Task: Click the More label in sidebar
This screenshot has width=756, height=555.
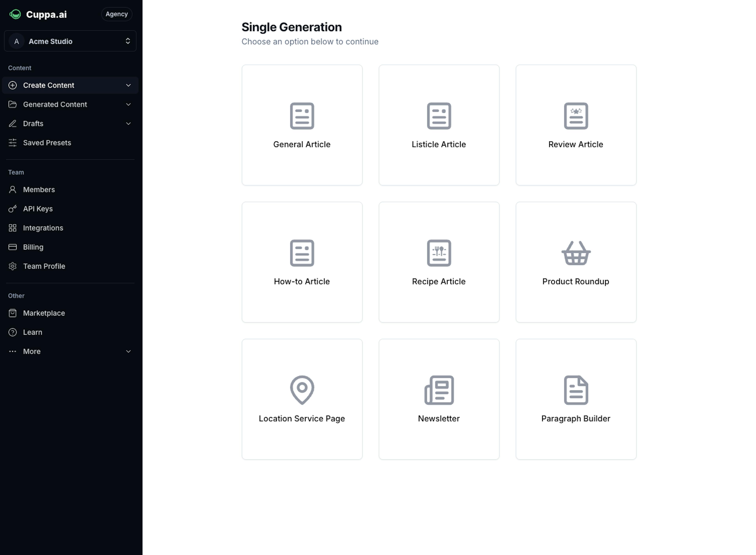Action: pyautogui.click(x=32, y=351)
